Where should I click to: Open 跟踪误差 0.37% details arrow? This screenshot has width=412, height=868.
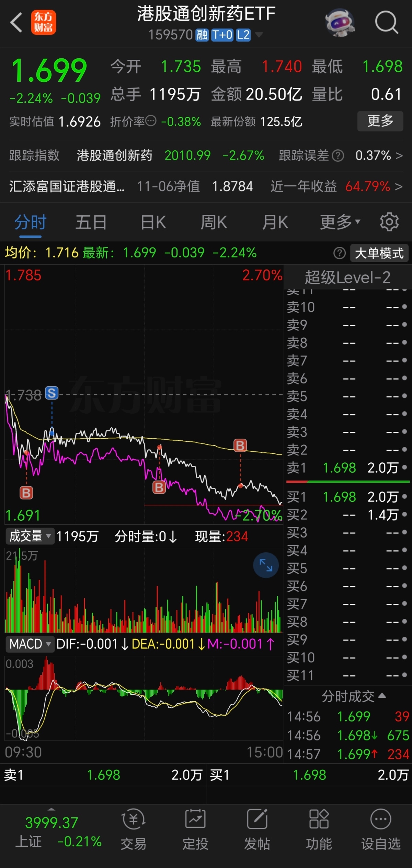pos(399,156)
